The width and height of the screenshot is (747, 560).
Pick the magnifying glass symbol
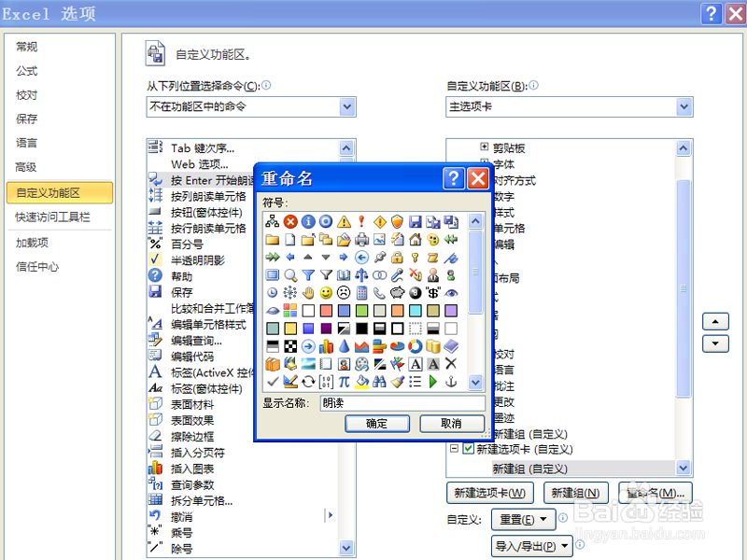pyautogui.click(x=290, y=275)
